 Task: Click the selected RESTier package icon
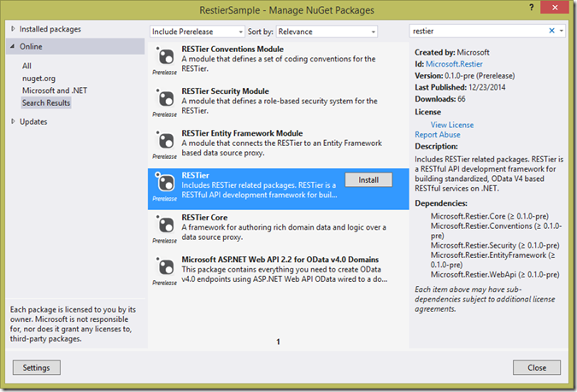pyautogui.click(x=165, y=183)
